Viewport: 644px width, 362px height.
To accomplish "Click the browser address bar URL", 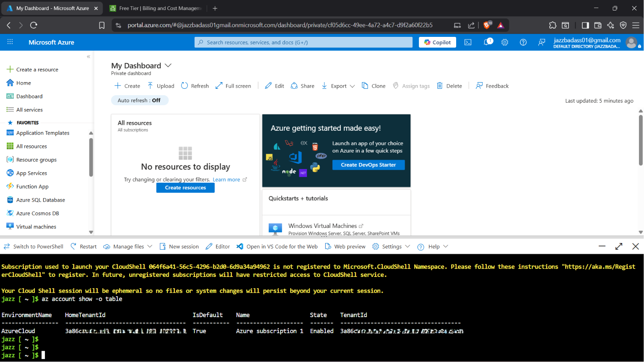I will click(x=280, y=25).
